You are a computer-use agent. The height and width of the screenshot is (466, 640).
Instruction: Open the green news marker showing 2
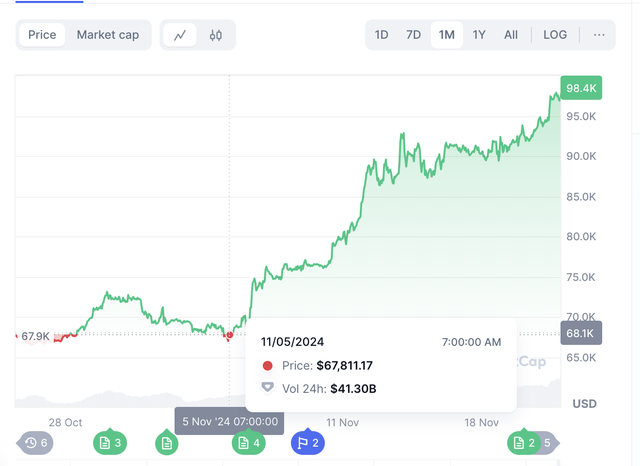pyautogui.click(x=524, y=442)
